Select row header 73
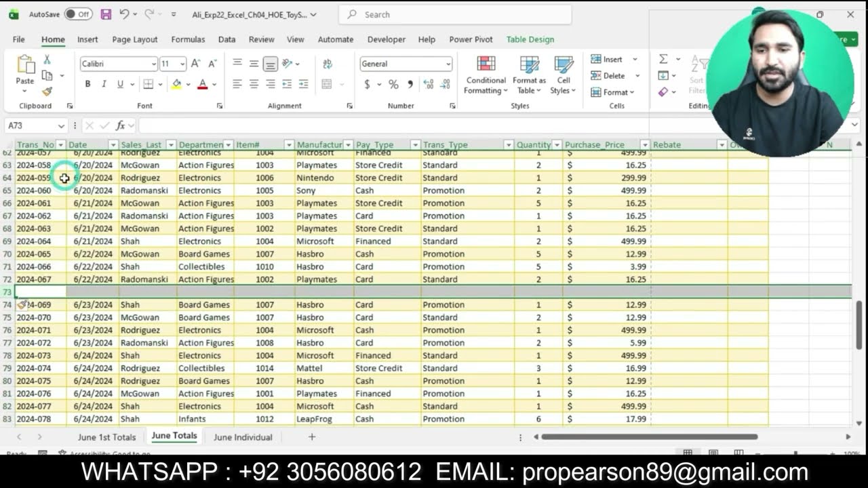 click(x=7, y=292)
